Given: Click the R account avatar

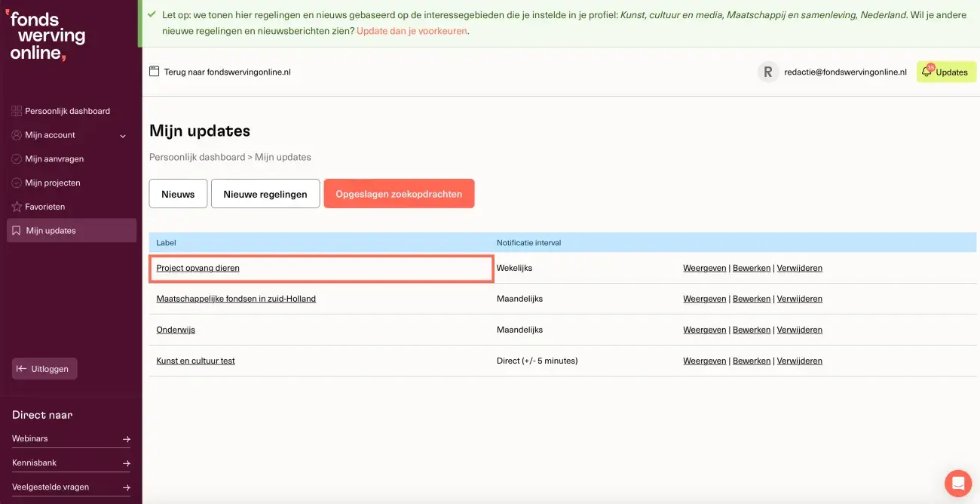Looking at the screenshot, I should (767, 72).
